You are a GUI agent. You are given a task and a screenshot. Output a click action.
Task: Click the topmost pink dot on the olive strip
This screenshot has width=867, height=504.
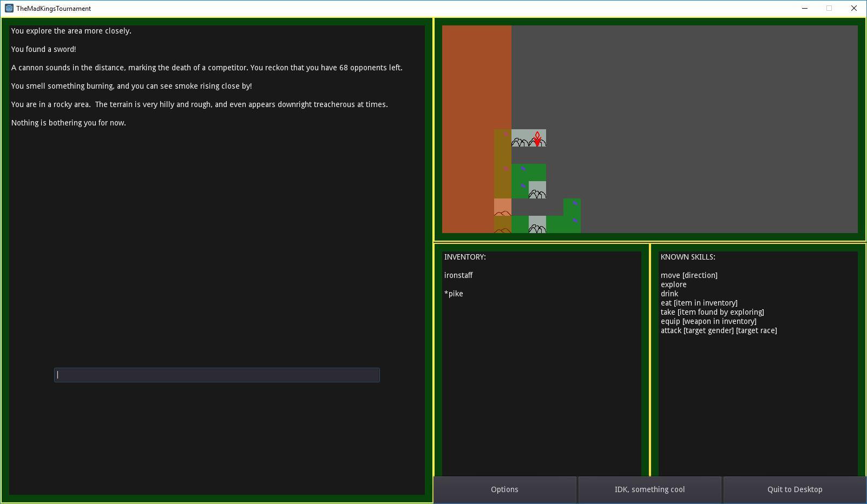coord(506,134)
